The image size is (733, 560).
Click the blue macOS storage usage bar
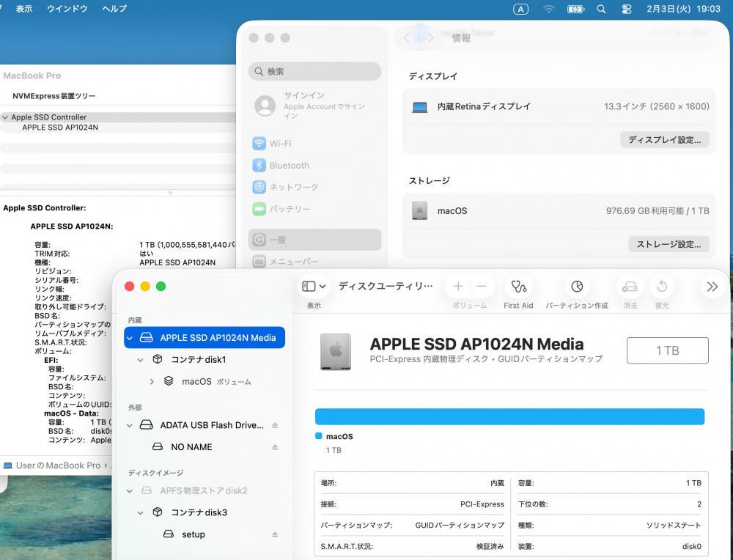(509, 417)
